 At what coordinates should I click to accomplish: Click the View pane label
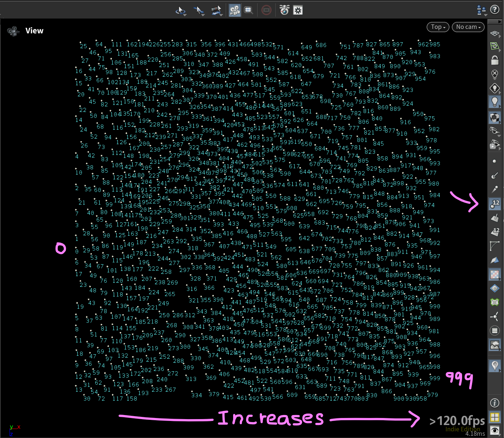[x=34, y=31]
